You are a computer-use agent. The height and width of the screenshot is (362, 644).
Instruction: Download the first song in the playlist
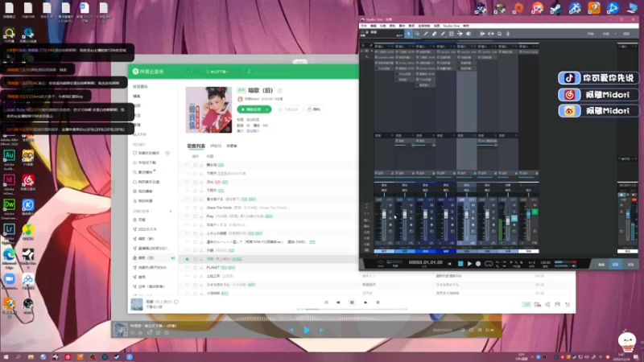pyautogui.click(x=201, y=165)
